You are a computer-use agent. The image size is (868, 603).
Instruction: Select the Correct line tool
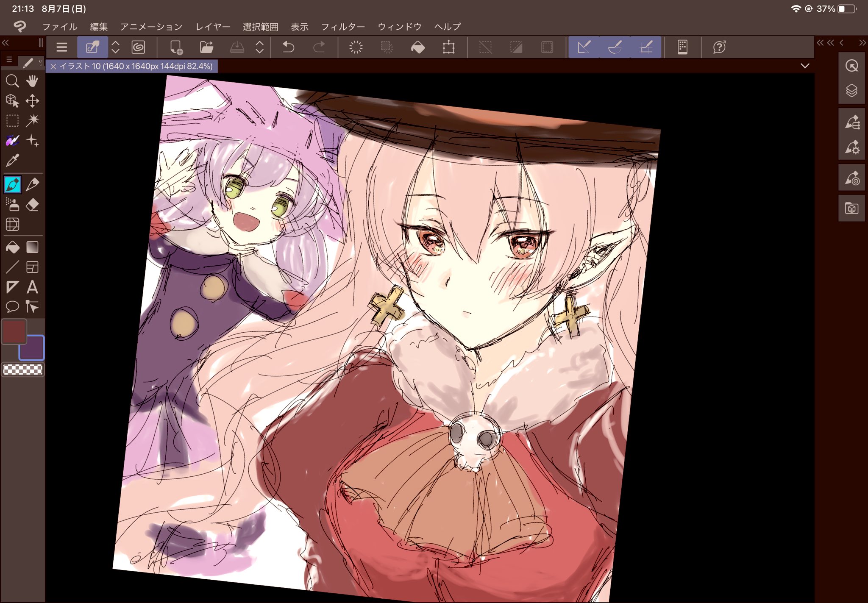click(32, 307)
